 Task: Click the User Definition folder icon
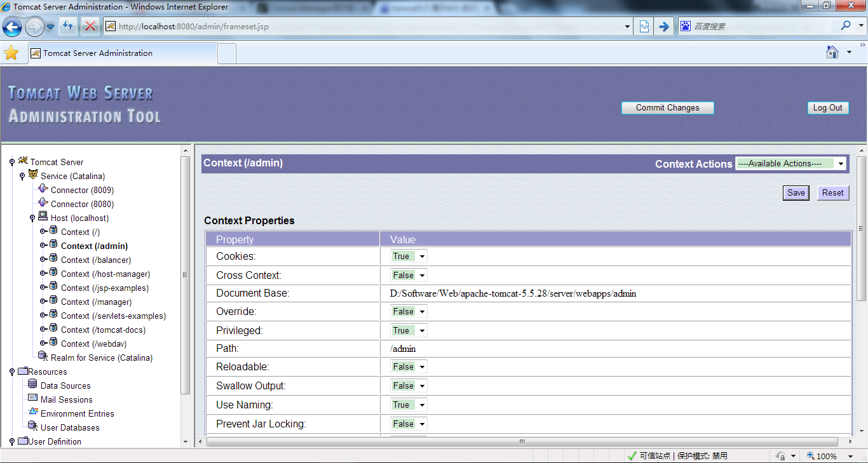[x=23, y=441]
